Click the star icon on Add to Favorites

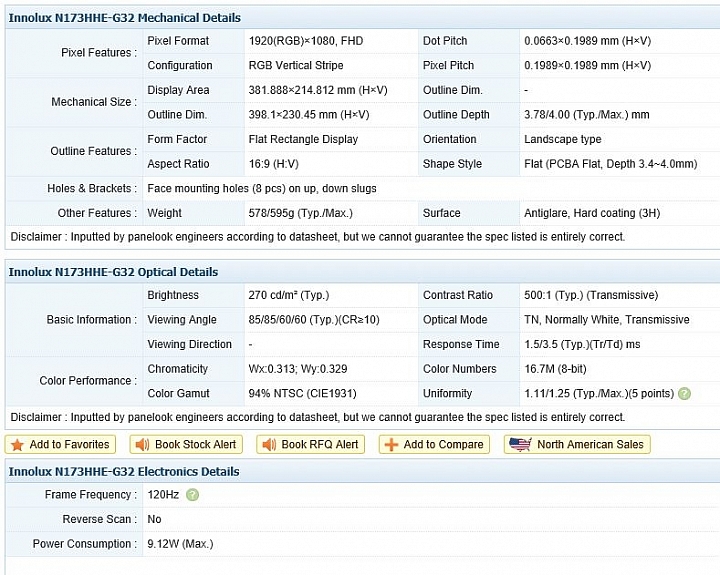(x=17, y=445)
